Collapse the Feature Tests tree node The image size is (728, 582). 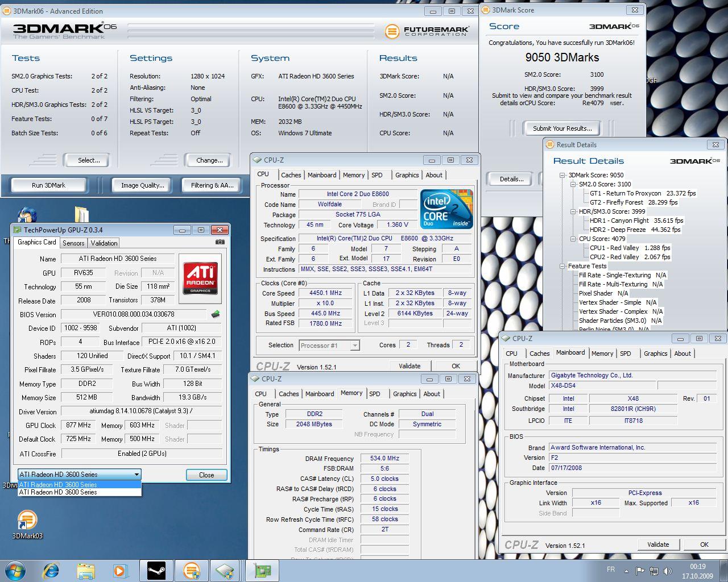561,266
